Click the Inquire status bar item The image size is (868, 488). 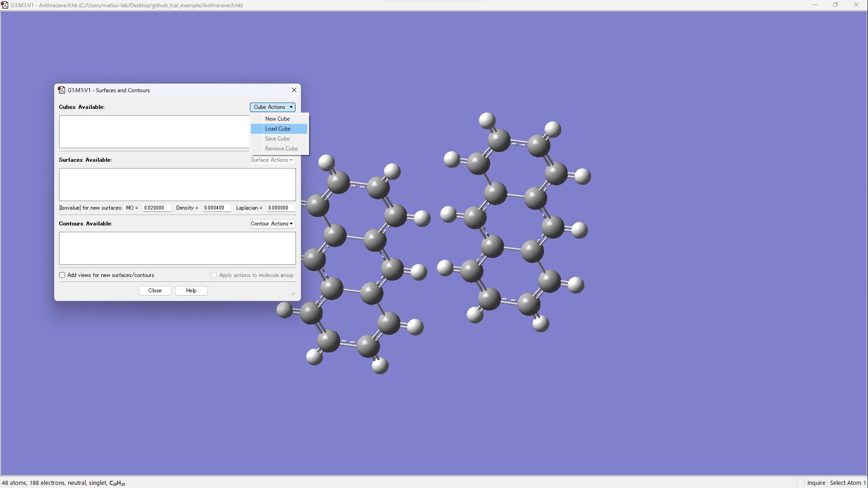click(816, 483)
